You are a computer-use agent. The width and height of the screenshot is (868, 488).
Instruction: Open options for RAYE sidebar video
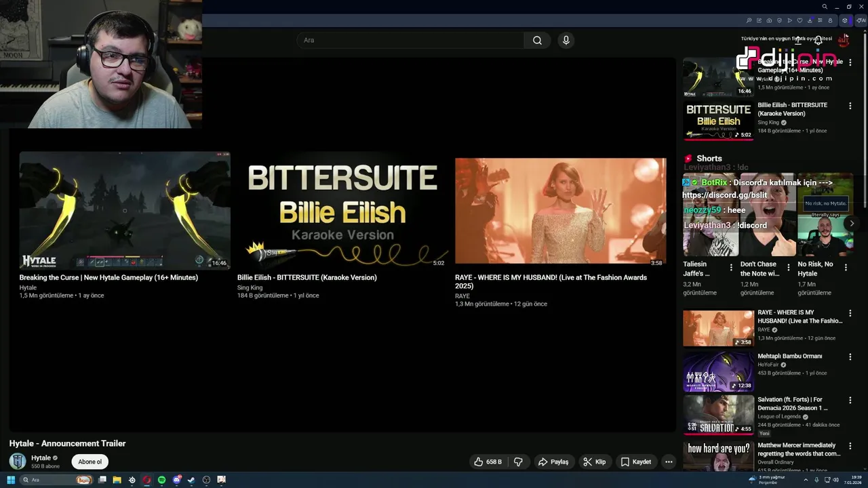pyautogui.click(x=850, y=313)
